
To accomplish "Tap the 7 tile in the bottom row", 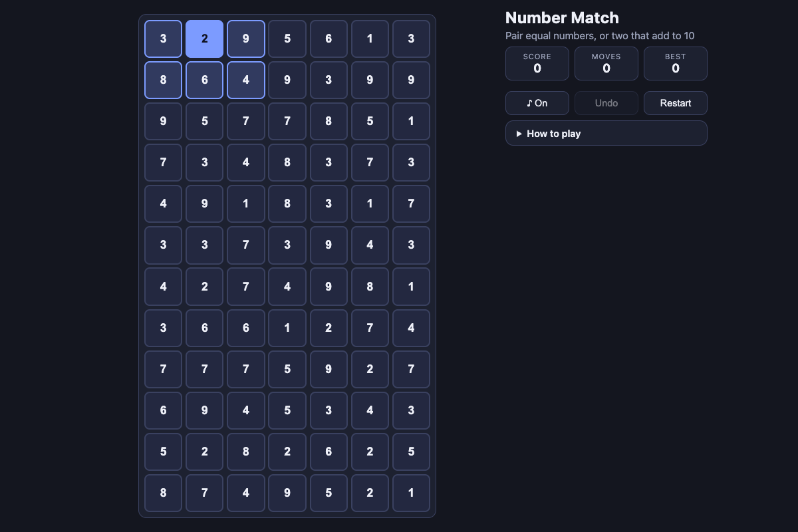I will [205, 493].
